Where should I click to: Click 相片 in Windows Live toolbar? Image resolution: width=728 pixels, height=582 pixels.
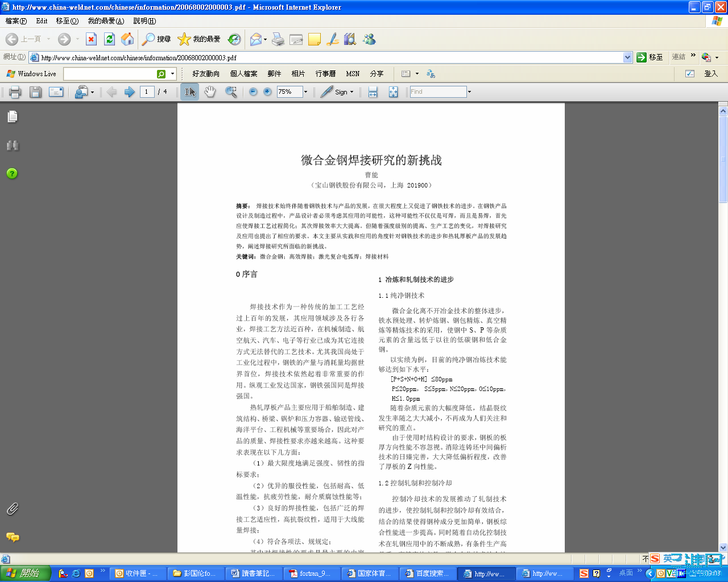pyautogui.click(x=298, y=74)
